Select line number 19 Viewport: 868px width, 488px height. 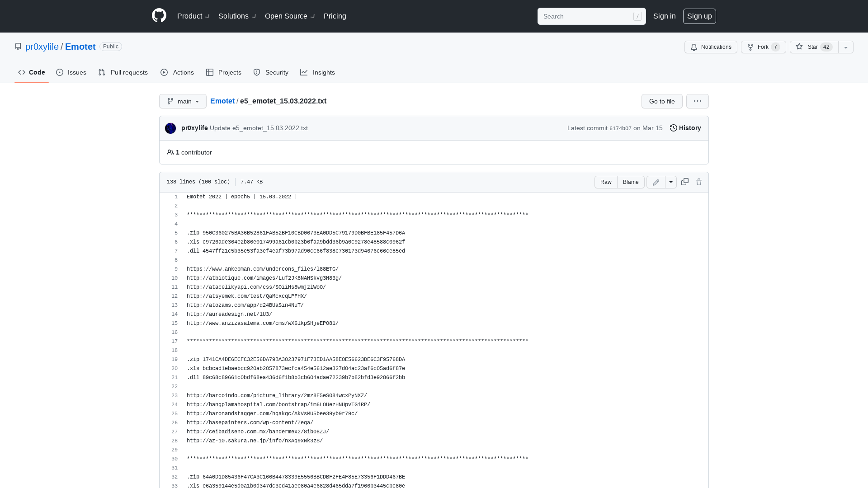click(175, 360)
